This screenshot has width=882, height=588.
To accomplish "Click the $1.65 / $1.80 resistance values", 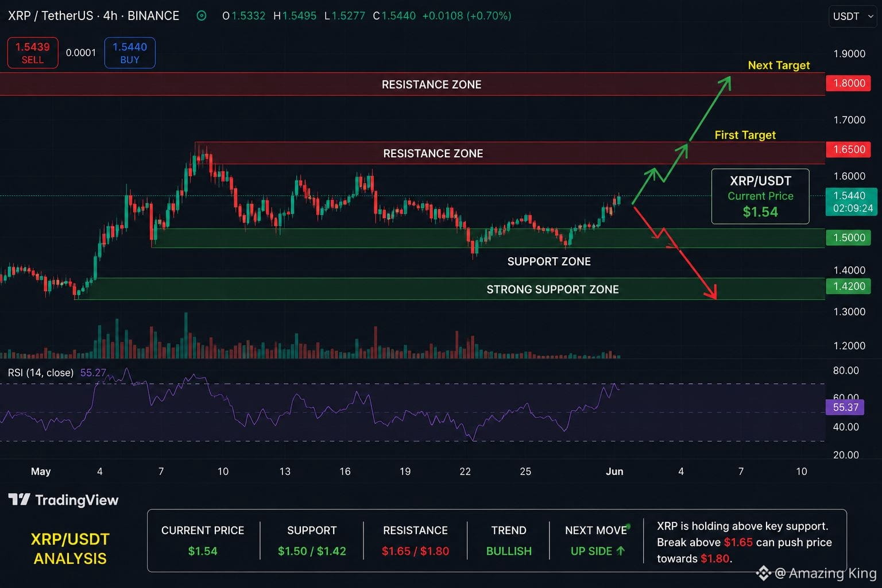I will (416, 551).
